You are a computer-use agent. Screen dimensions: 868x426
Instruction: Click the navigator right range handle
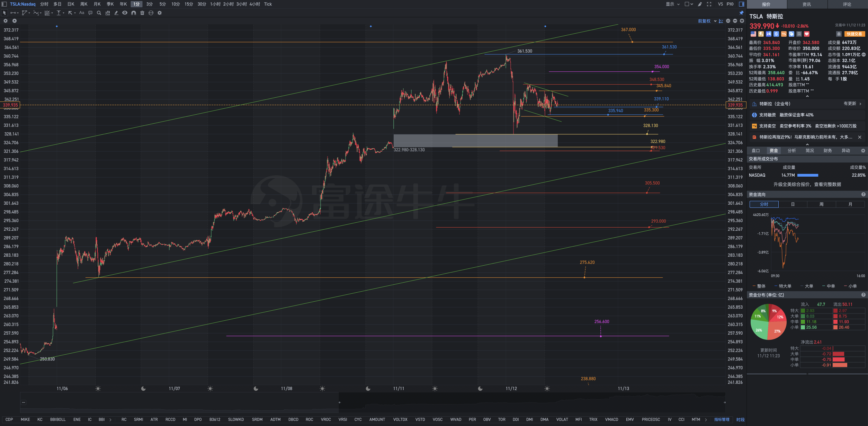click(725, 402)
